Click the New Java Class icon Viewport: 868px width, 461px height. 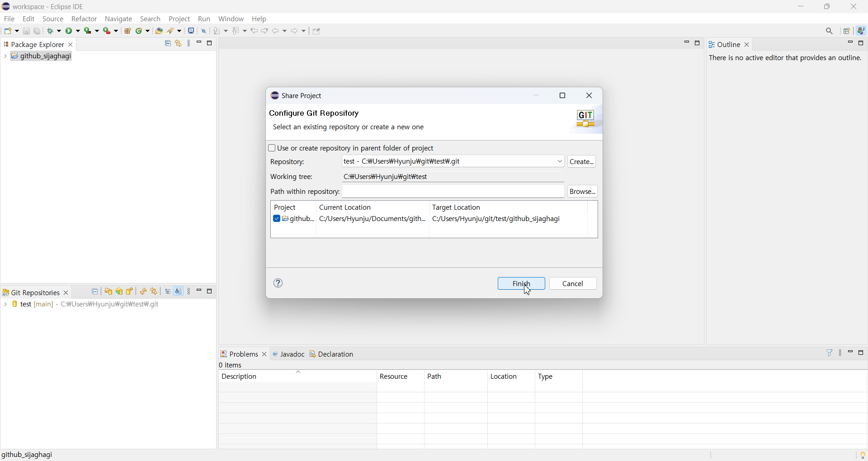pos(140,31)
